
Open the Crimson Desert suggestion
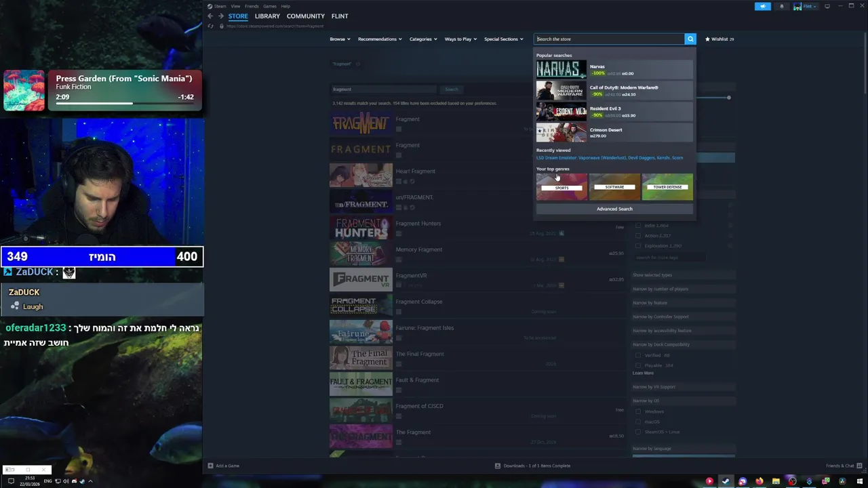tap(614, 133)
